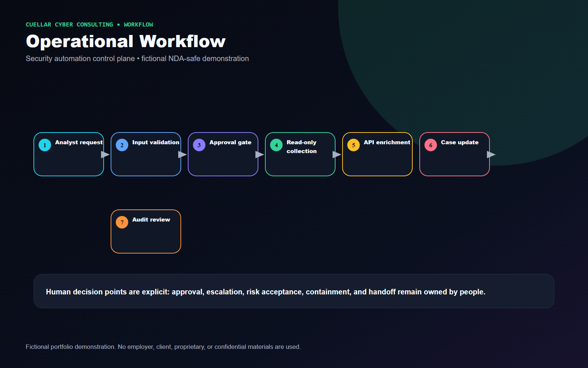This screenshot has width=588, height=368.
Task: Select the 'API enrichment' label
Action: [387, 142]
